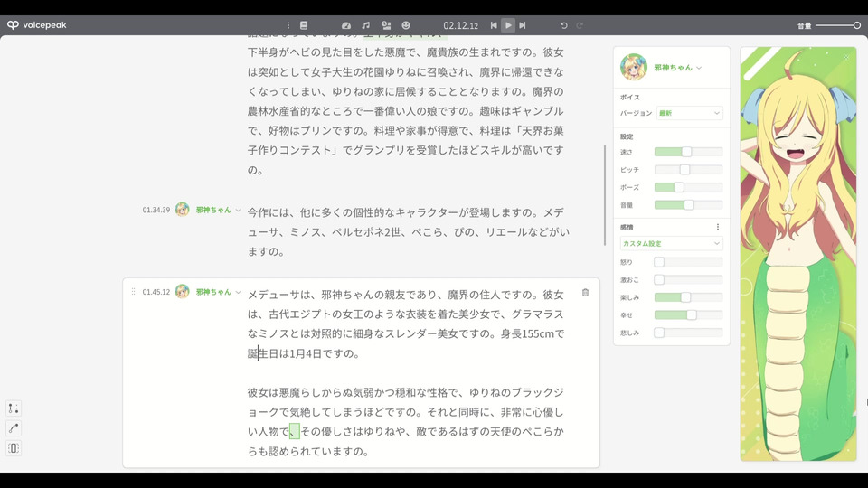Click the ポーズ slider handle
This screenshot has height=488, width=868.
pyautogui.click(x=679, y=187)
